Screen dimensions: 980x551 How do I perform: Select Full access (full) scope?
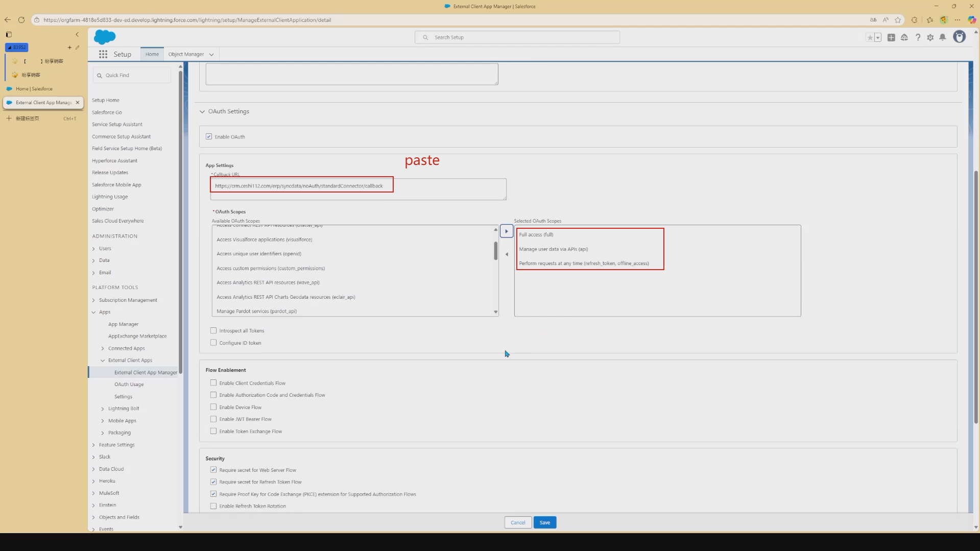536,234
